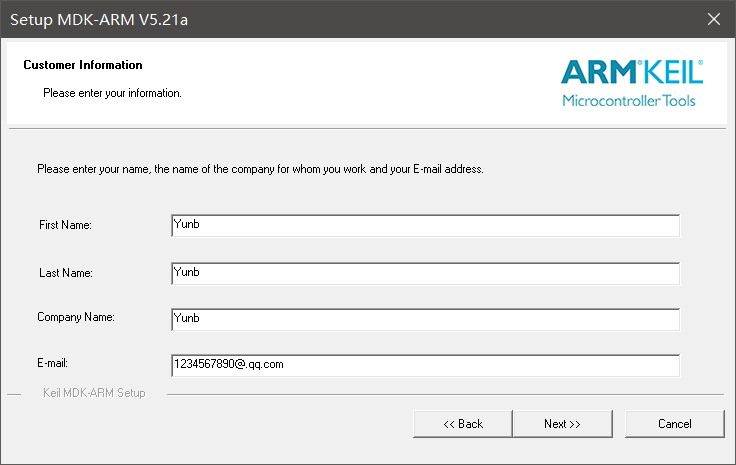Select the E-mail address field
The width and height of the screenshot is (736, 465).
(425, 366)
